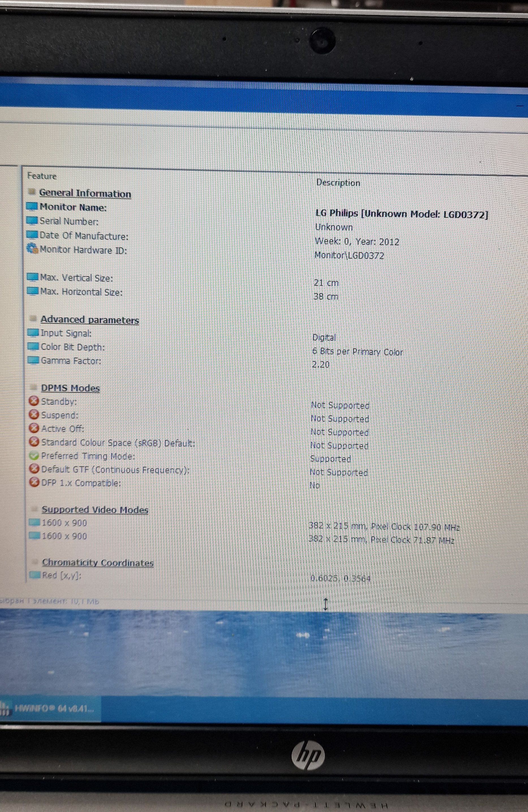Viewport: 528px width, 812px height.
Task: Click the monitor icon beside Input Signal
Action: pos(33,333)
